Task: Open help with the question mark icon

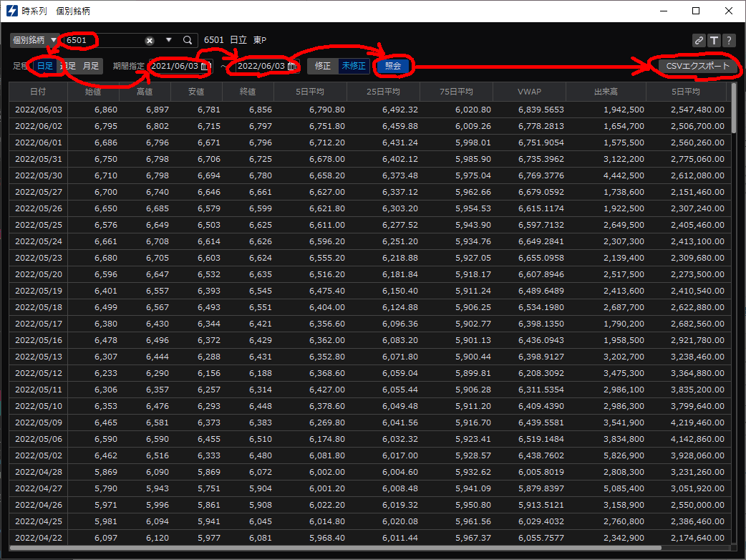Action: (x=729, y=41)
